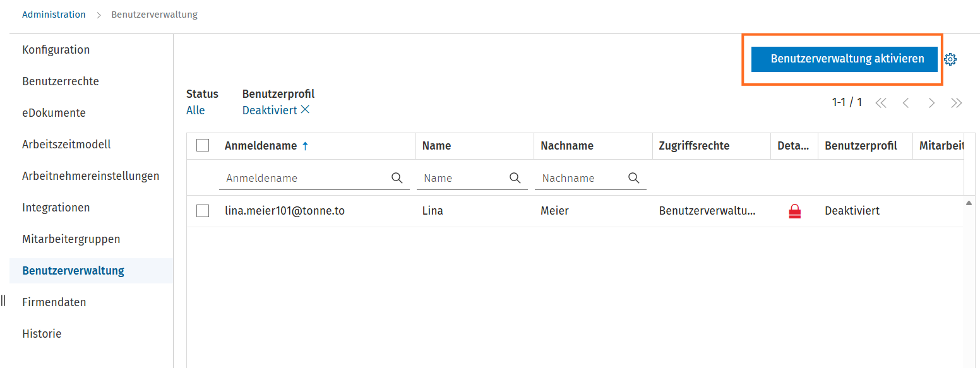Select Arbeitnehmereinstellungen in the sidebar
Viewport: 980px width, 368px height.
[91, 176]
